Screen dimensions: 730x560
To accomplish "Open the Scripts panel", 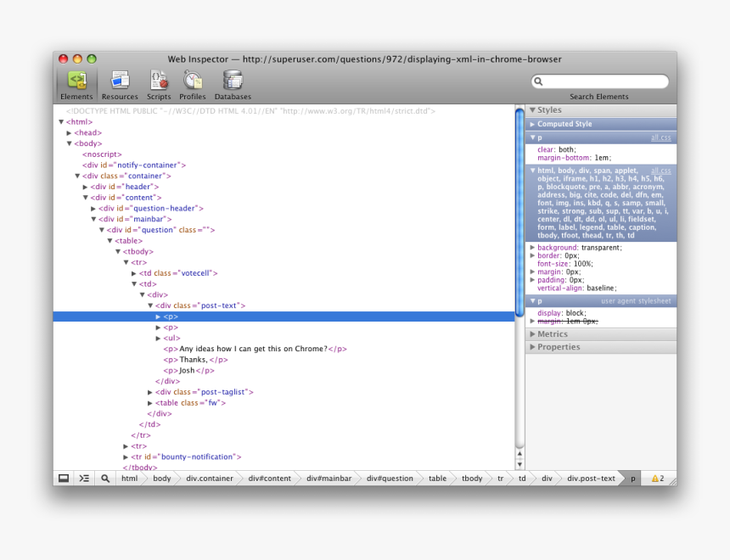I will pyautogui.click(x=159, y=82).
